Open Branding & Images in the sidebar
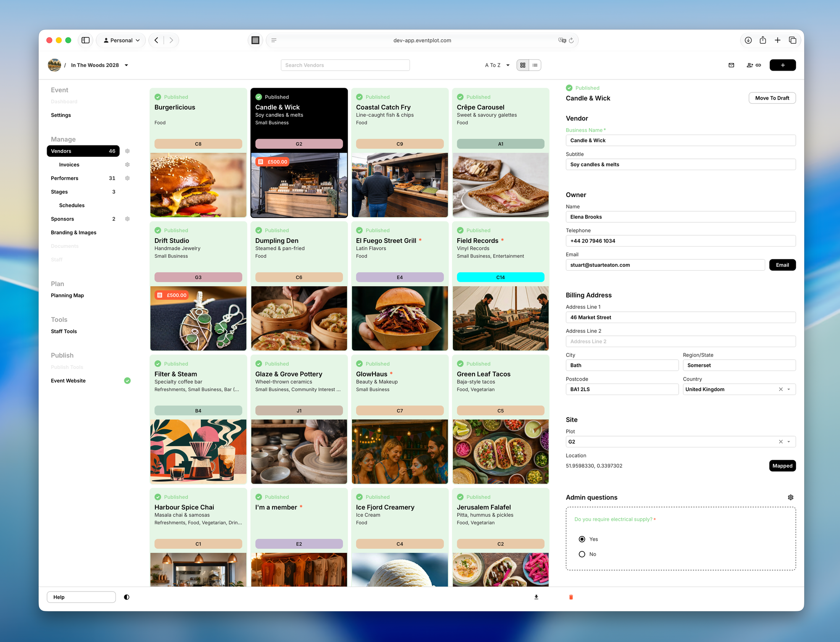Image resolution: width=840 pixels, height=642 pixels. pyautogui.click(x=73, y=232)
